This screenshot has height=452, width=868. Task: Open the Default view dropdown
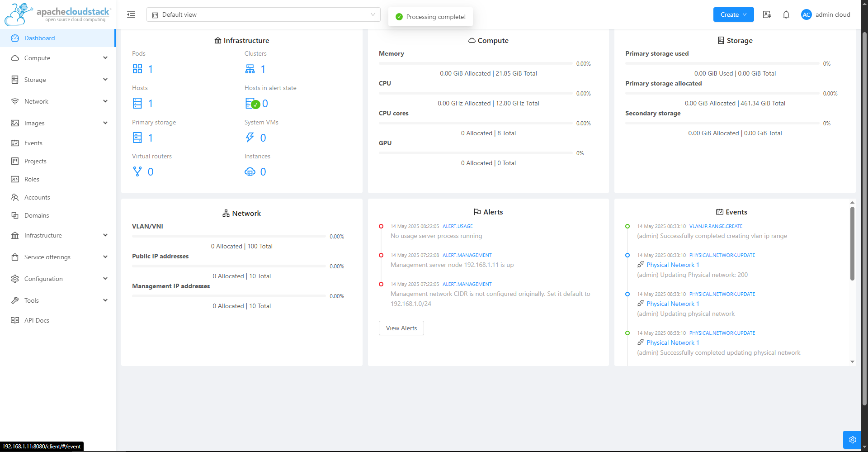click(263, 14)
